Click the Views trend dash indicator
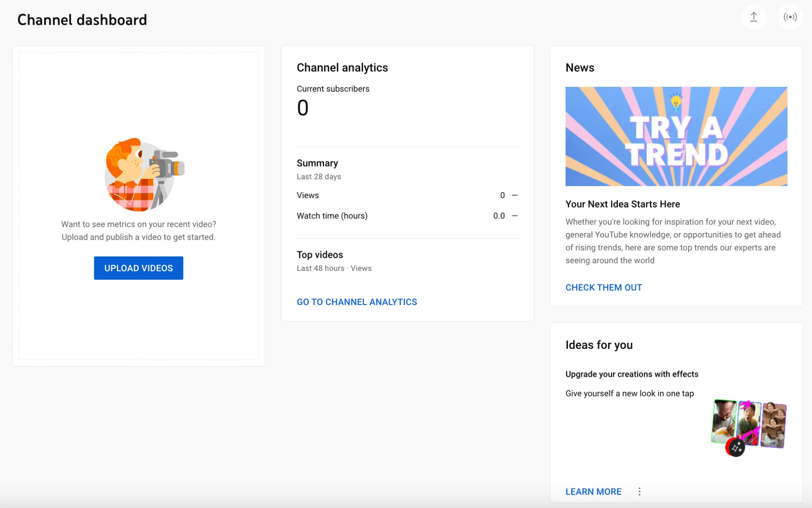This screenshot has width=812, height=508. point(514,195)
